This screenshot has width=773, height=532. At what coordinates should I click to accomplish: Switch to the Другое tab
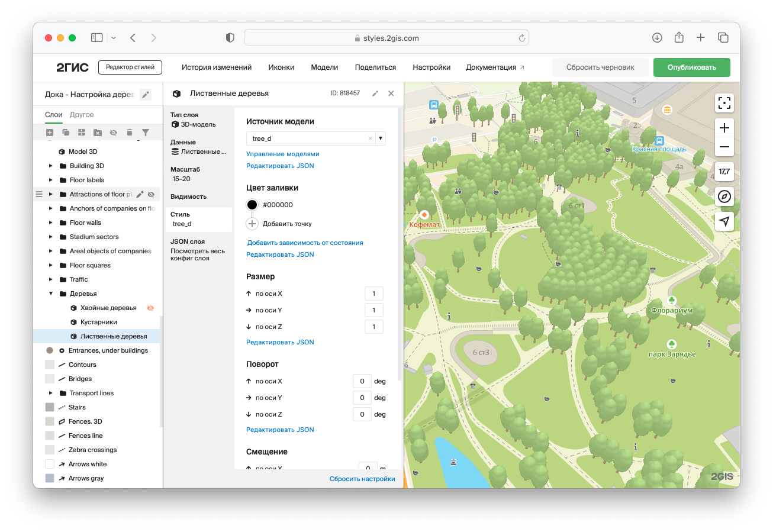[82, 115]
